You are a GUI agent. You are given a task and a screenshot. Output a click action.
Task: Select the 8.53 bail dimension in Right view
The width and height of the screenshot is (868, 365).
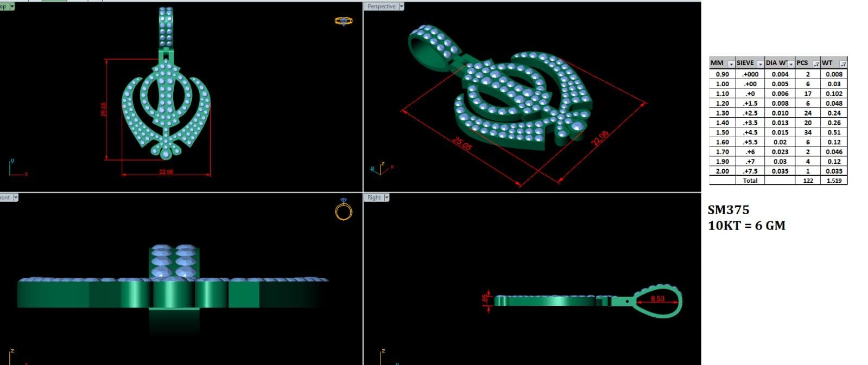657,299
